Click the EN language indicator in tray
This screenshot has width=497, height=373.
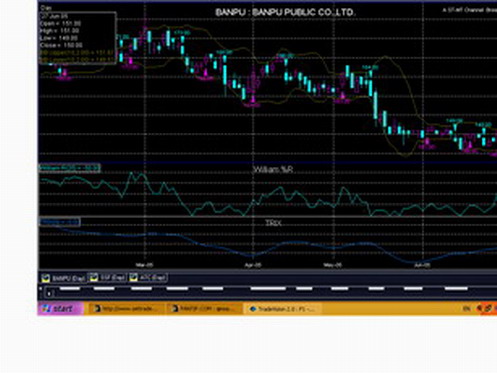[x=467, y=309]
